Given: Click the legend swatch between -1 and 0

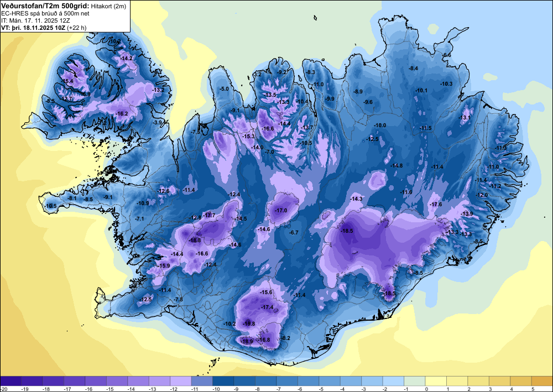Looking at the screenshot, I should point(414,381).
